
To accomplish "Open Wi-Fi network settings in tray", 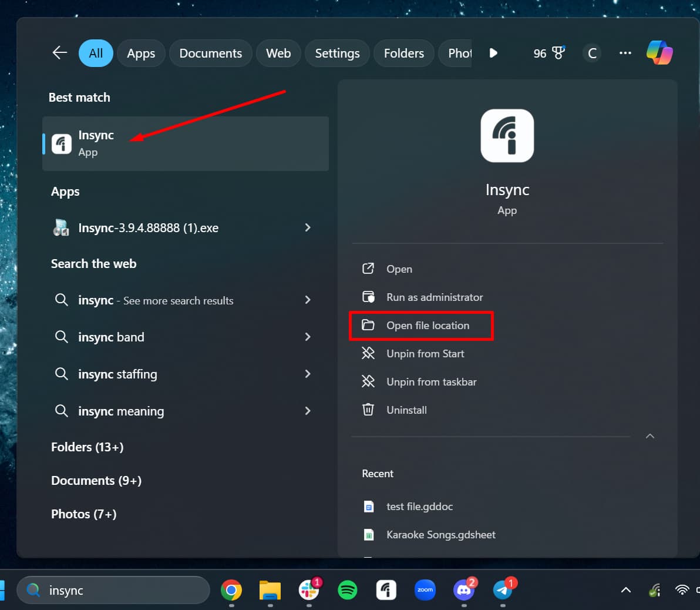I will coord(682,591).
